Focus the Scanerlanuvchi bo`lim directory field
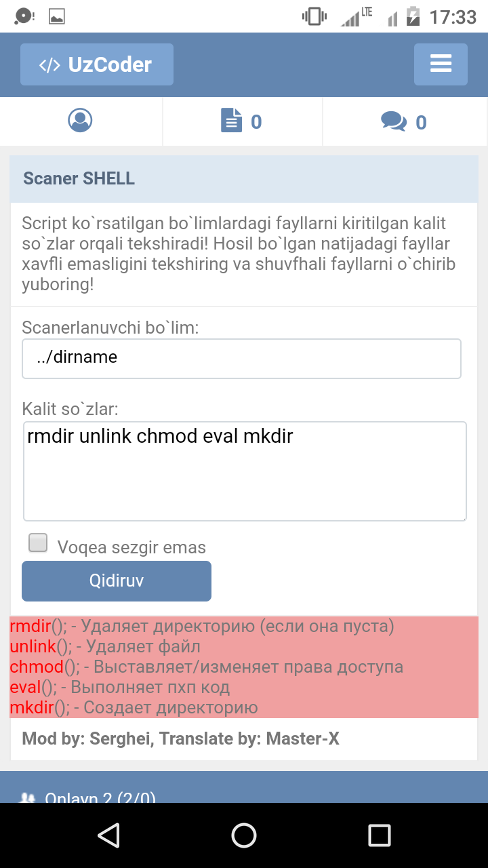The image size is (488, 868). [x=241, y=358]
